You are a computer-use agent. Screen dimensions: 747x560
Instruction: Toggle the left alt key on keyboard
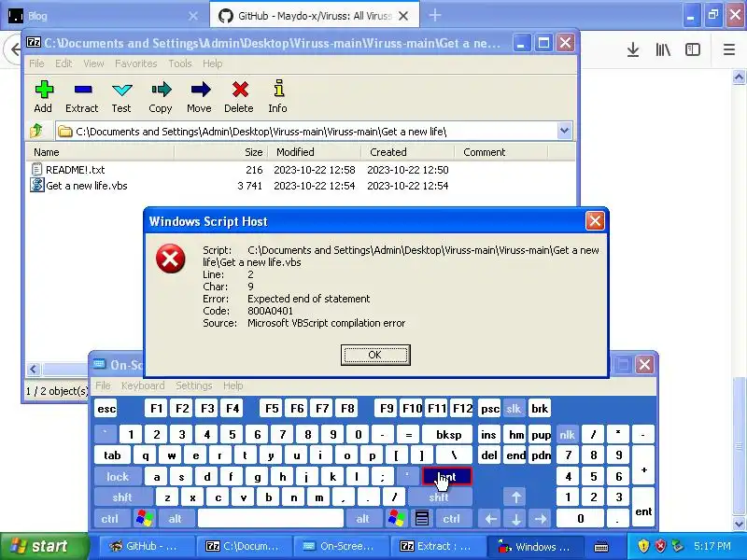176,518
